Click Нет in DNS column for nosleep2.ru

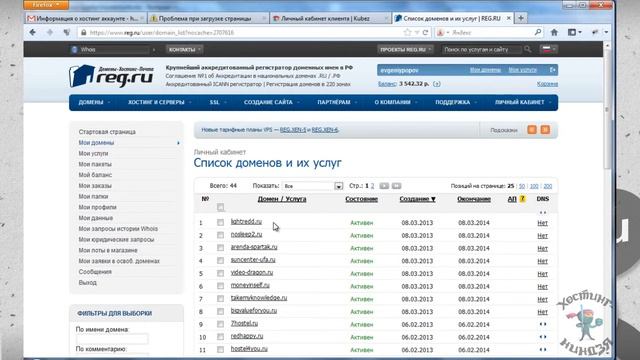(x=542, y=236)
